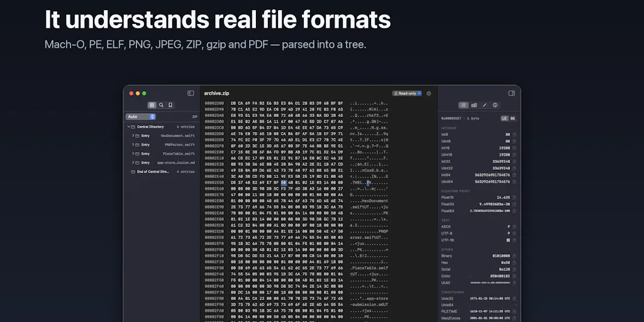Viewport: 644px width, 322px height.
Task: Click offset 00002E50 in the address column
Action: point(214,182)
